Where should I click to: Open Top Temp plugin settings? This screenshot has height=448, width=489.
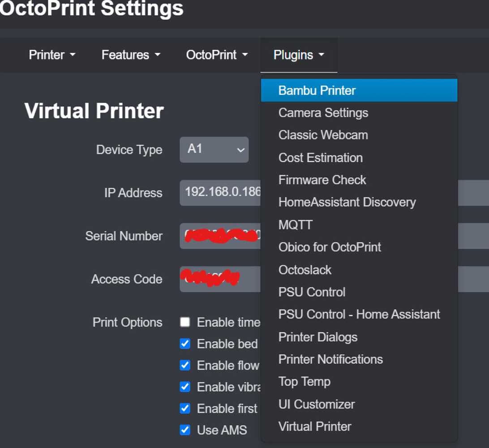click(305, 381)
